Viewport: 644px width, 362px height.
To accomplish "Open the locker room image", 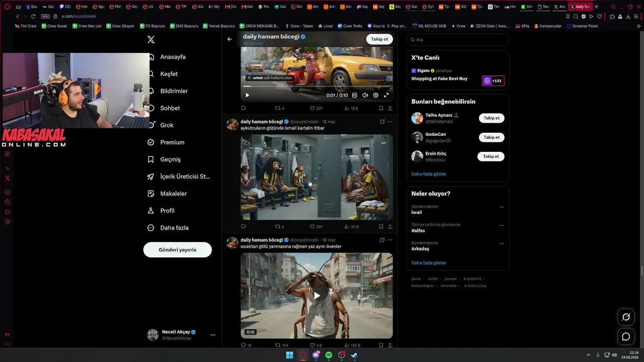I will click(316, 177).
